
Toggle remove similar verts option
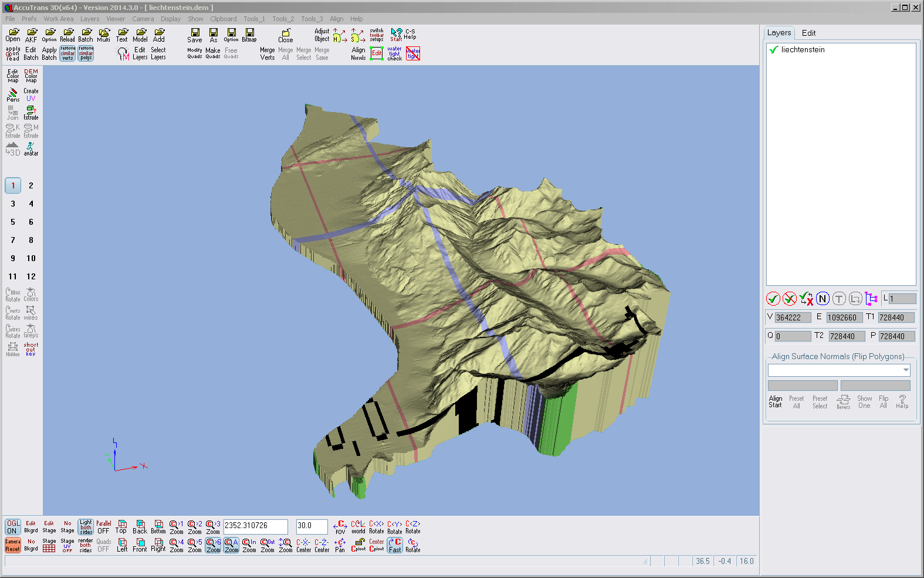pyautogui.click(x=67, y=53)
